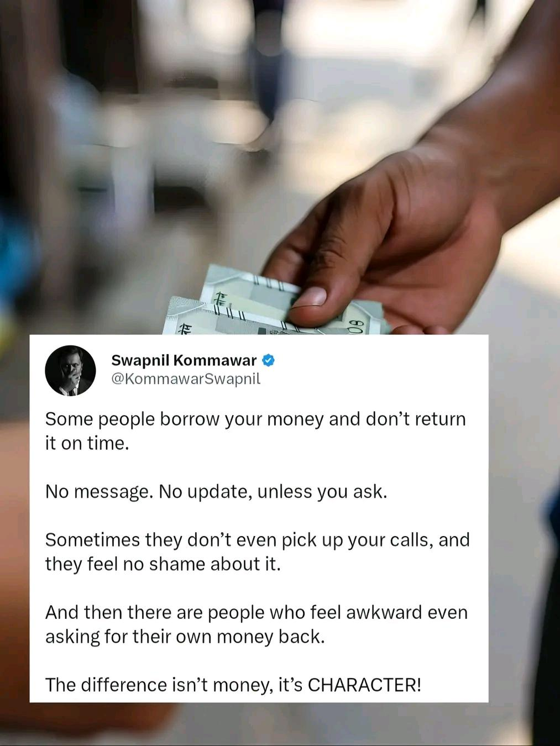This screenshot has height=746, width=560.
Task: Select the 'Some people borrow your money' paragraph
Action: click(x=255, y=430)
